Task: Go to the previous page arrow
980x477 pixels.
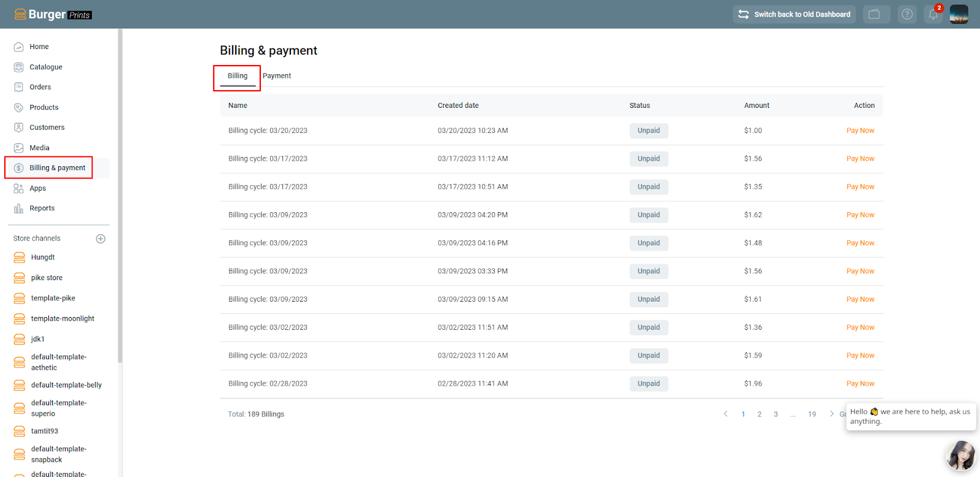Action: [x=726, y=414]
